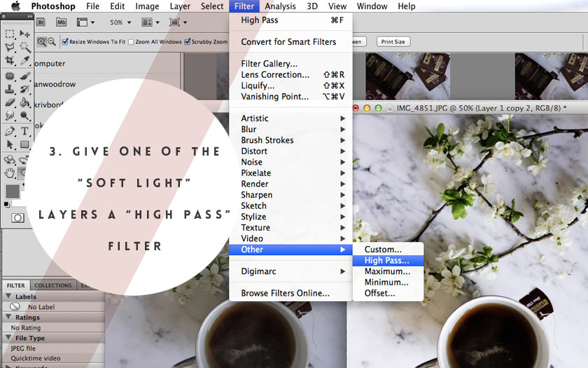Image resolution: width=588 pixels, height=368 pixels.
Task: Select the Dodge tool
Action: 24,115
